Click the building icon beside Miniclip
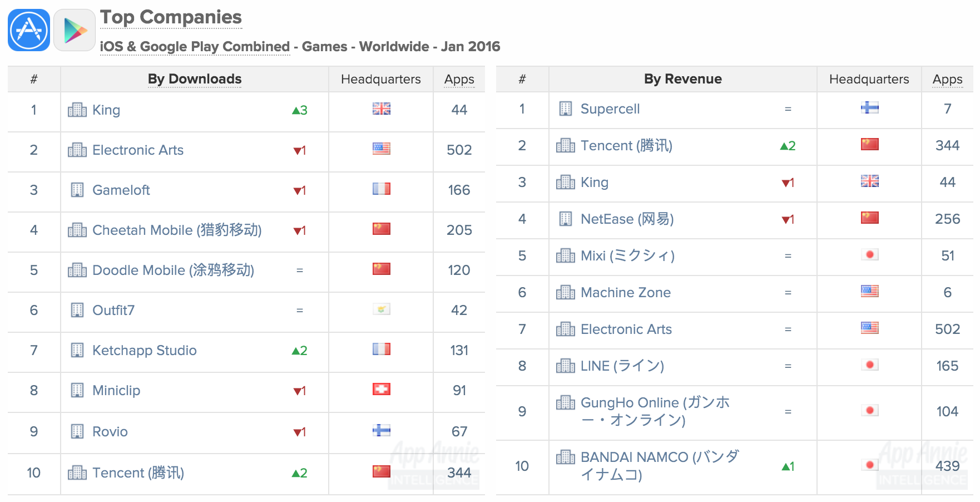Image resolution: width=980 pixels, height=502 pixels. click(x=77, y=390)
